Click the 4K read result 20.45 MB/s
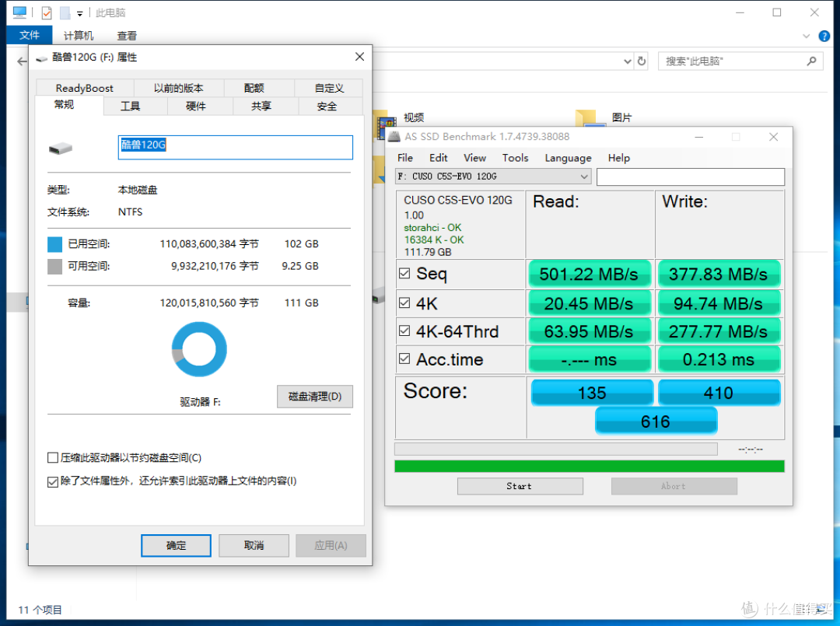The image size is (840, 626). pos(590,303)
